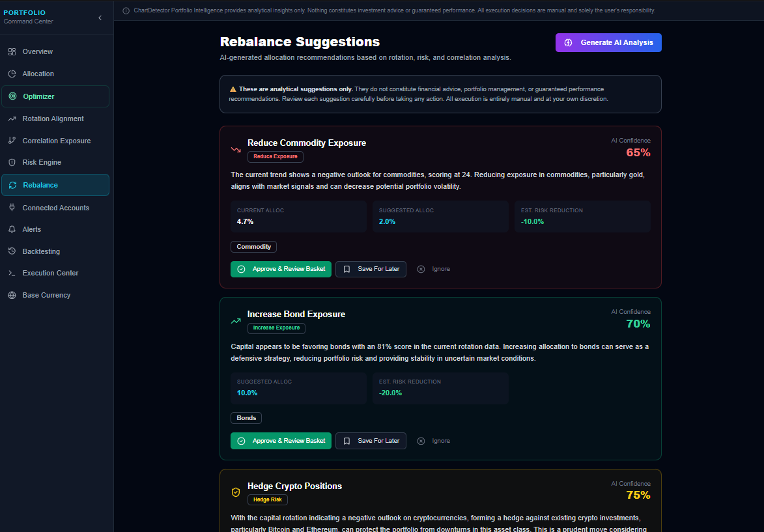This screenshot has width=764, height=532.
Task: Click the Base Currency globe icon
Action: 12,295
